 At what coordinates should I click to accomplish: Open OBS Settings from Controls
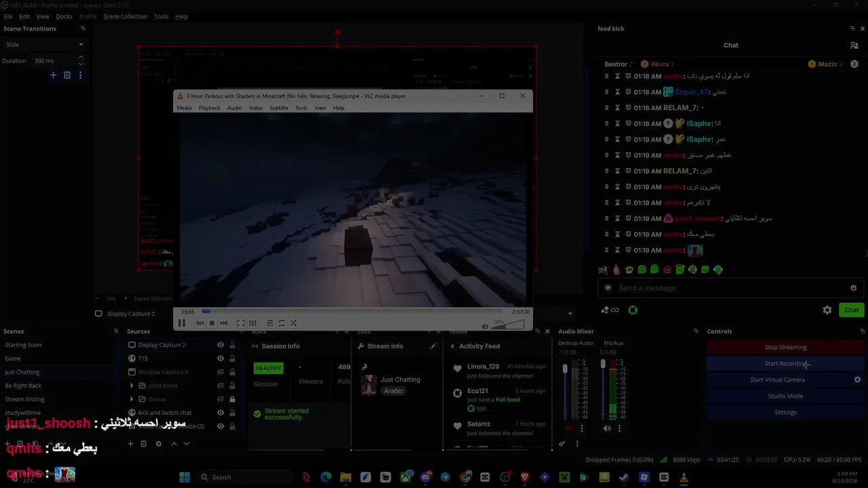click(785, 413)
